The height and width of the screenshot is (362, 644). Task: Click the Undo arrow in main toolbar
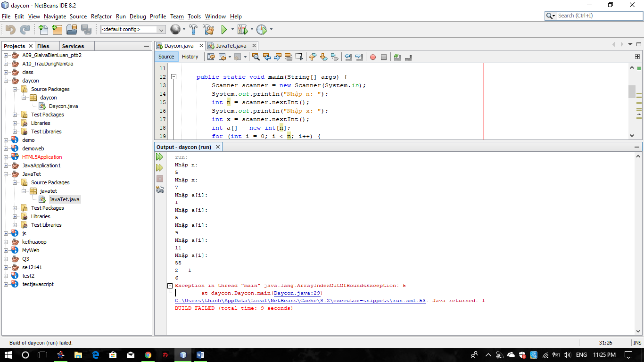tap(10, 30)
